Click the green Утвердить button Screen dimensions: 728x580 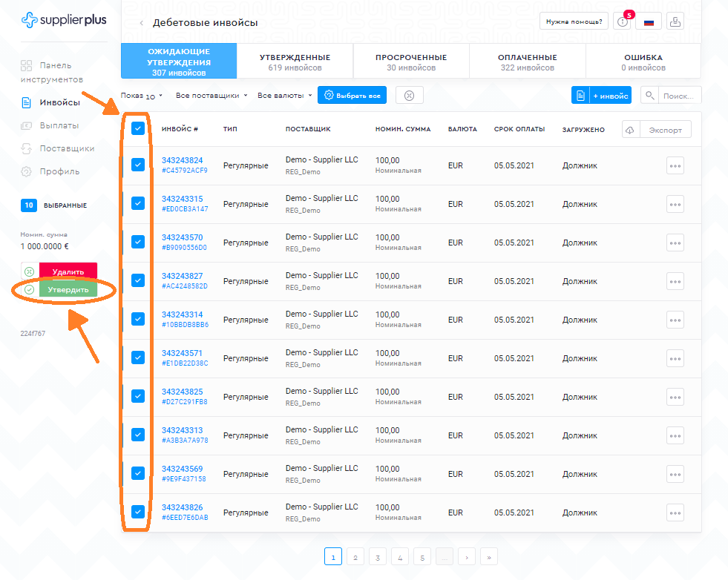68,290
